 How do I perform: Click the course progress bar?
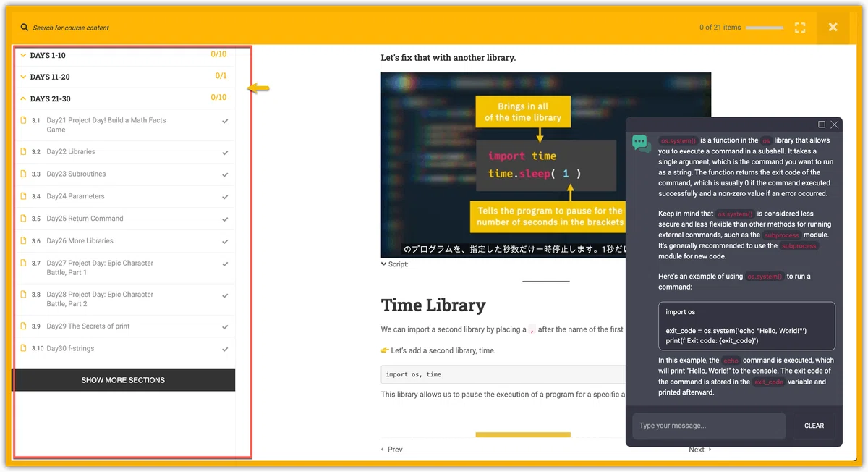[x=765, y=28]
